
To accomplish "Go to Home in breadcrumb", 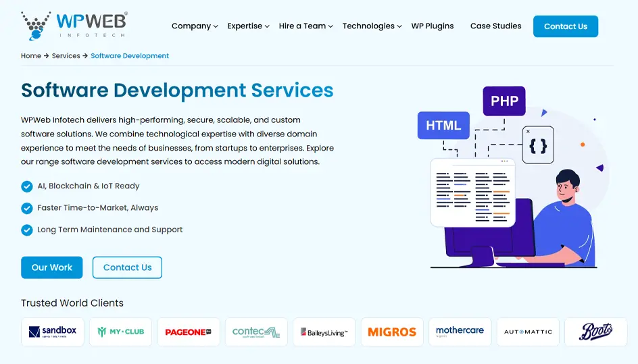I will point(31,56).
